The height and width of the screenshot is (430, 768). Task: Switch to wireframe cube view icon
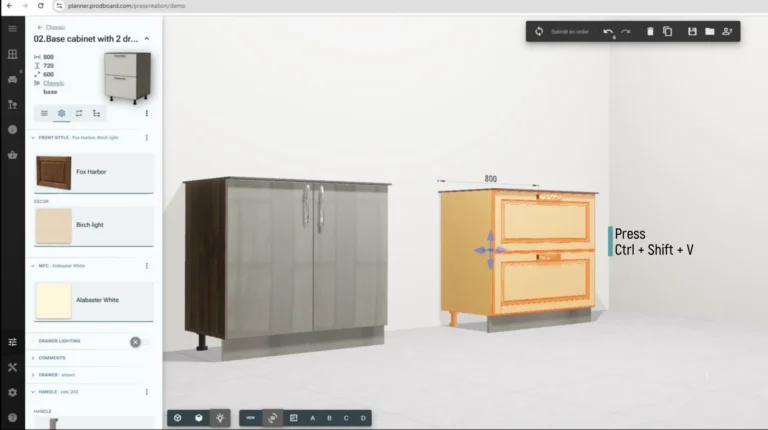point(177,417)
